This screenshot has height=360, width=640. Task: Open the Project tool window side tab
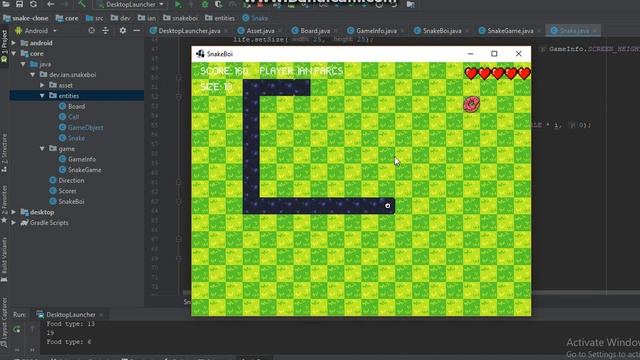[4, 46]
